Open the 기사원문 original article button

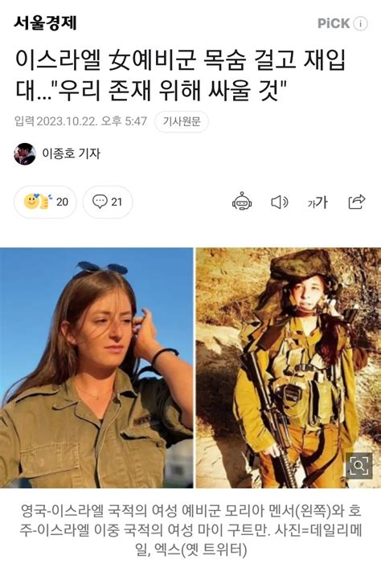point(182,121)
